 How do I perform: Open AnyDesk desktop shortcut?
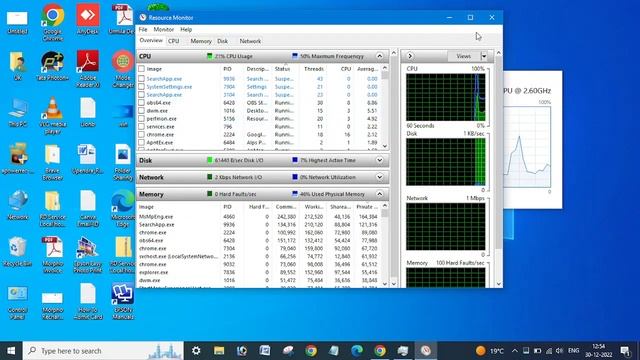tap(87, 19)
